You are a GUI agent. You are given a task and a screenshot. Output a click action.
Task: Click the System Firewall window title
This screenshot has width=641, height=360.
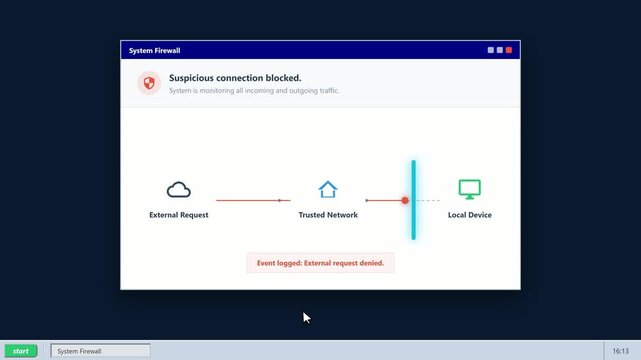click(x=155, y=51)
